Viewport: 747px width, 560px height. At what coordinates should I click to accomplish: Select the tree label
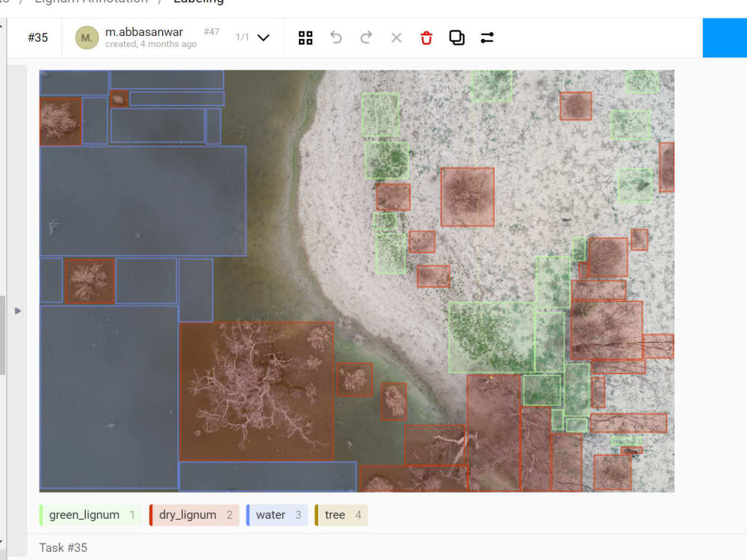click(341, 514)
